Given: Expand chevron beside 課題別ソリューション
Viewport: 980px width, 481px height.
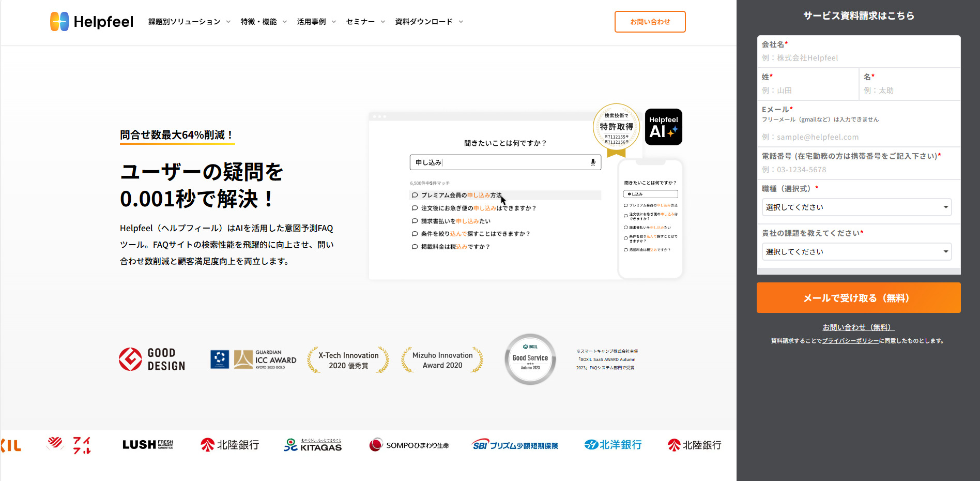Looking at the screenshot, I should pos(228,22).
